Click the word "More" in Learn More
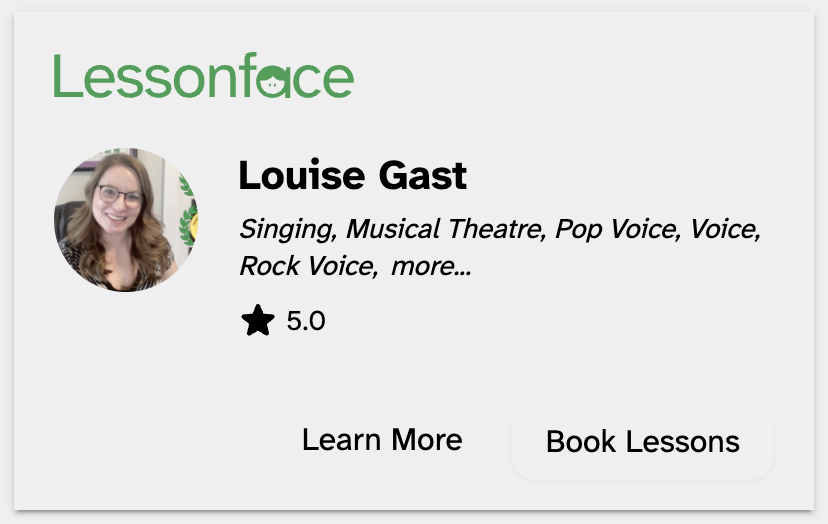Screen dimensions: 828x524 (427, 440)
